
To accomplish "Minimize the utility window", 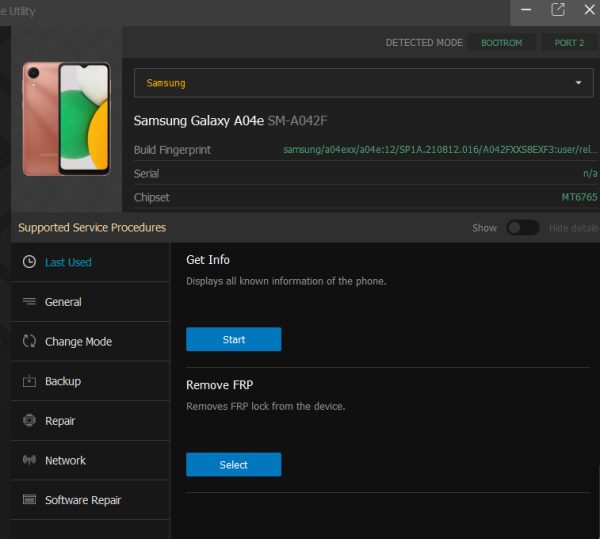I will click(x=526, y=10).
